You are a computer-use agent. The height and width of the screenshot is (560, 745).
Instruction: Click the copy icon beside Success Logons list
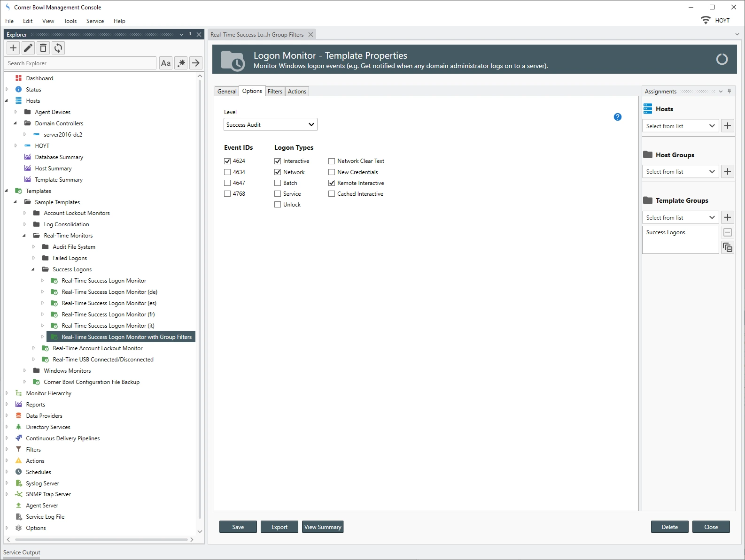(728, 247)
